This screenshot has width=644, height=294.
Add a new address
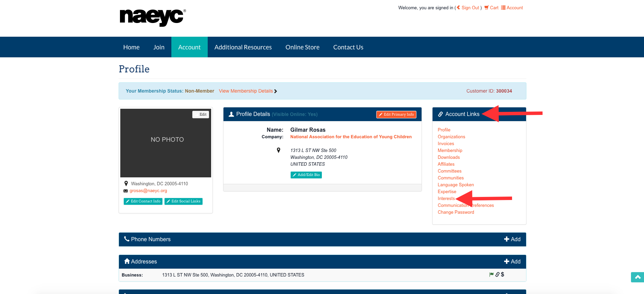click(512, 261)
